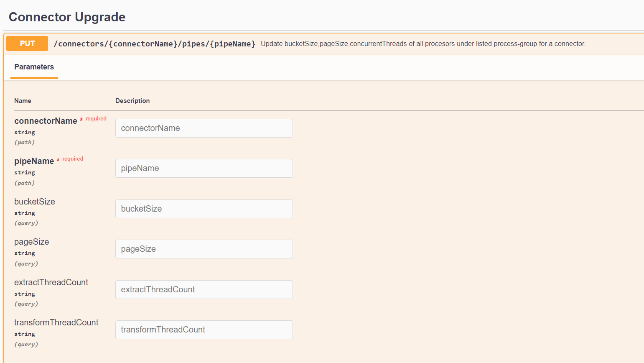This screenshot has height=363, width=644.
Task: Activate the transformThreadCount input field
Action: [204, 330]
